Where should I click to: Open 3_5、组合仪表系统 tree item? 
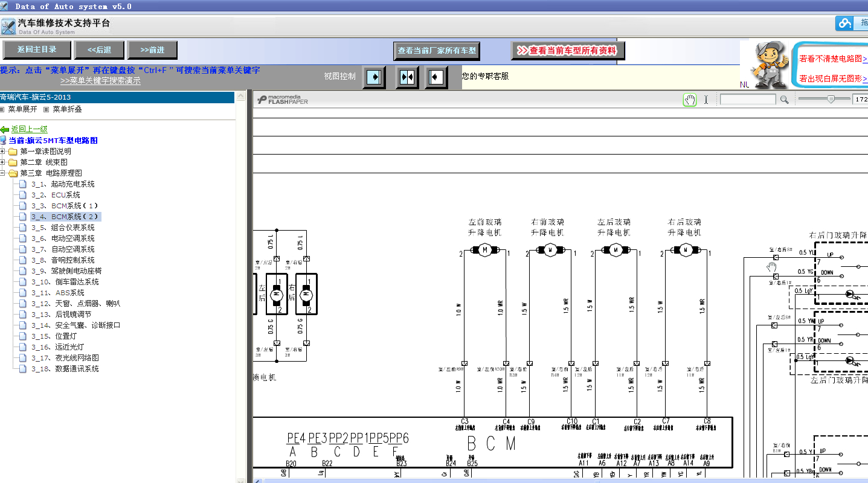click(x=63, y=228)
